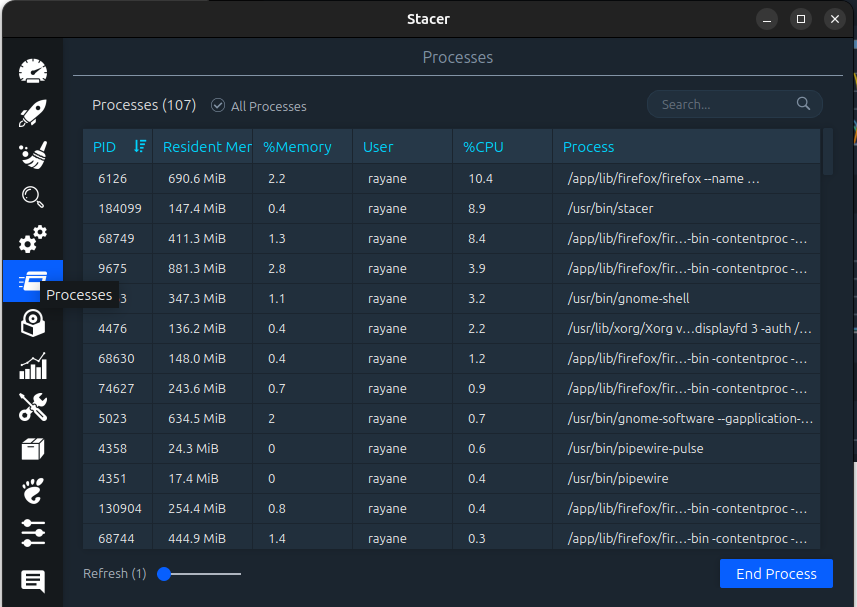Click the 10.4 %CPU value
857x607 pixels.
pyautogui.click(x=480, y=179)
